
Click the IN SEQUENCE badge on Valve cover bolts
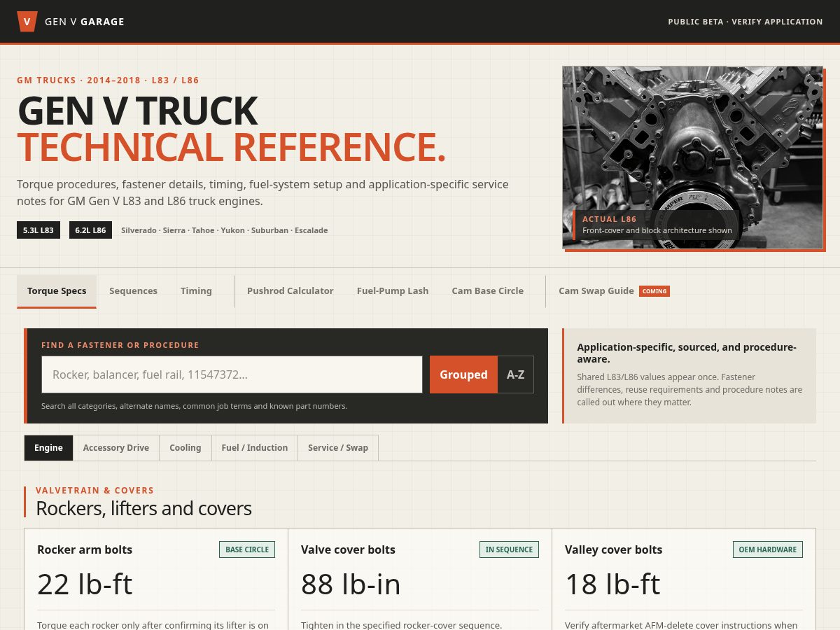click(509, 549)
